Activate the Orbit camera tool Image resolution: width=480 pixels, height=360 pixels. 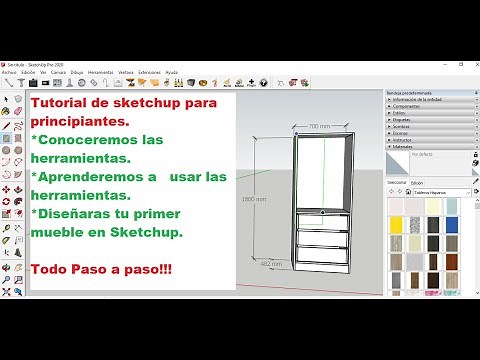(x=6, y=268)
